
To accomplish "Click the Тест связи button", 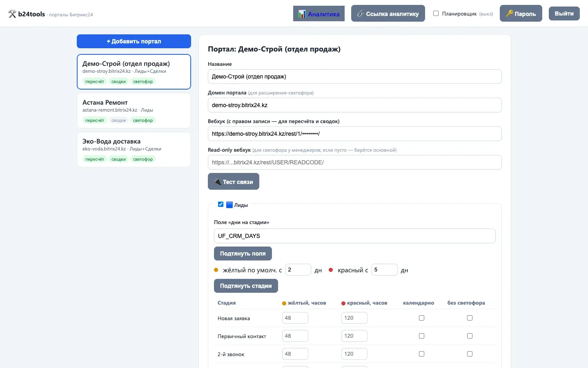I will [x=234, y=182].
